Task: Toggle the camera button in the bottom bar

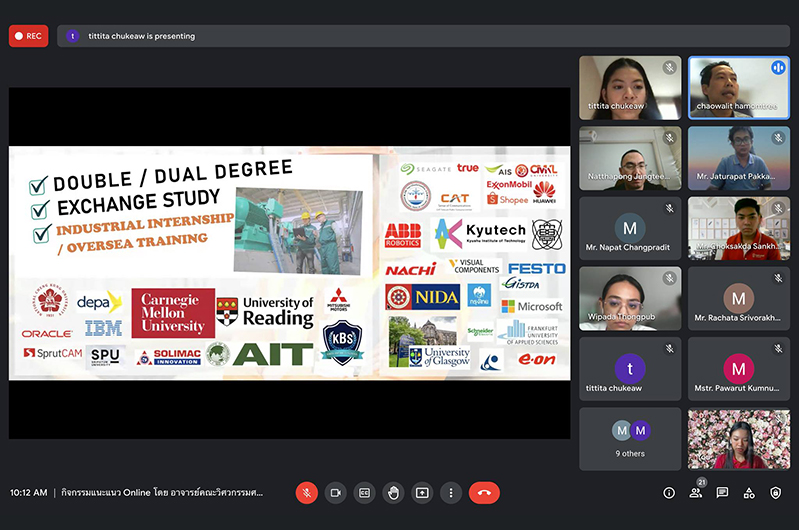Action: pyautogui.click(x=335, y=493)
